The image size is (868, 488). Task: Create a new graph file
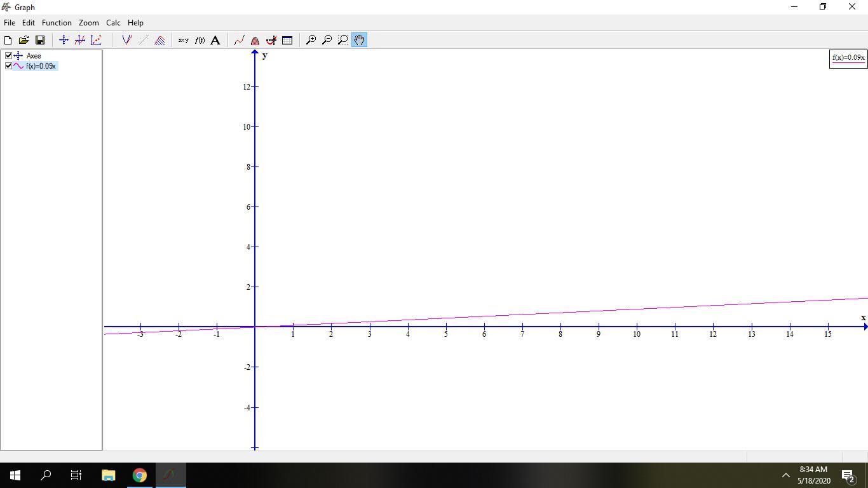(x=8, y=40)
